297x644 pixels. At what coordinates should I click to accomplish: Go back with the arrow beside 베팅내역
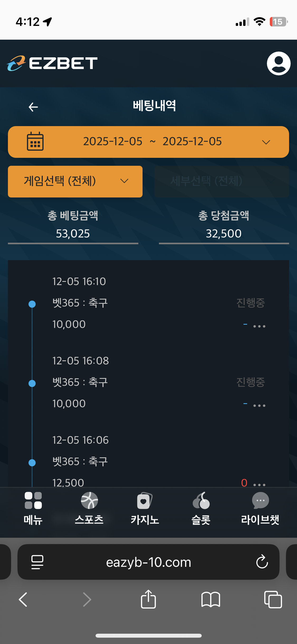33,107
